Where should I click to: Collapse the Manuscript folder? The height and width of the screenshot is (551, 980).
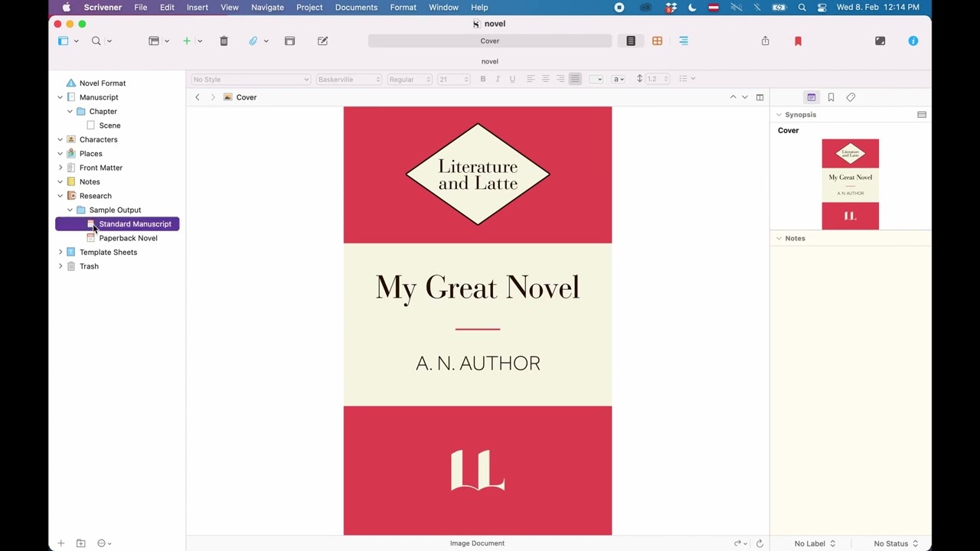pyautogui.click(x=60, y=97)
